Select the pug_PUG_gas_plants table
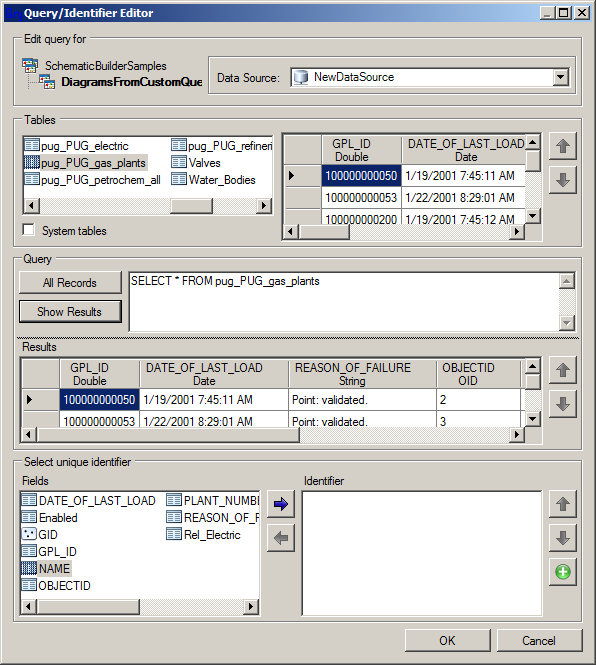Screen dimensions: 596x665 pyautogui.click(x=86, y=162)
